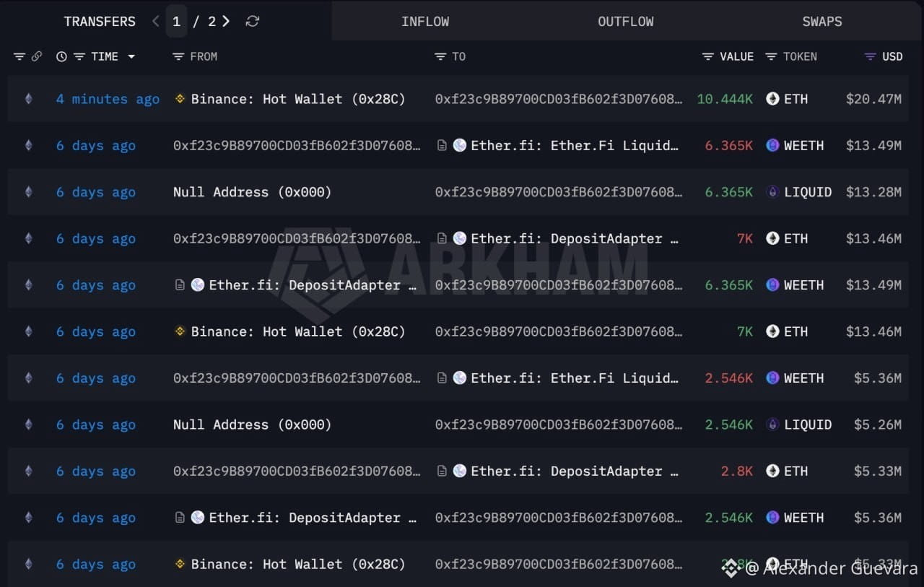
Task: Open Null Address in the $5.26M row
Action: tap(252, 425)
